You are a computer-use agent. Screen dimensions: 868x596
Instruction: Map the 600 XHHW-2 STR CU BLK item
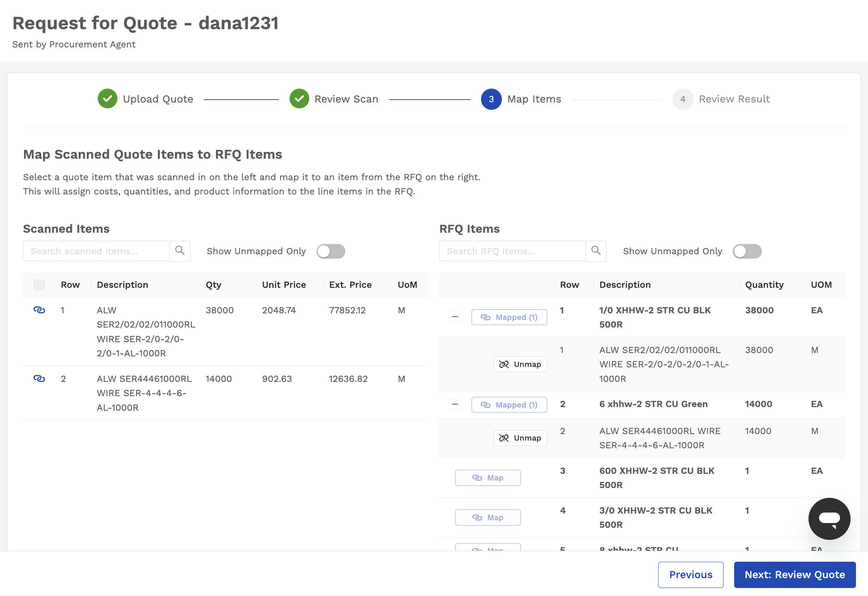click(488, 477)
